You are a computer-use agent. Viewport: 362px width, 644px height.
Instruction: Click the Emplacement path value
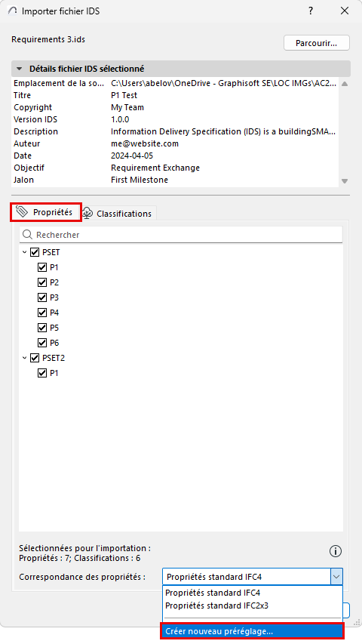(224, 83)
